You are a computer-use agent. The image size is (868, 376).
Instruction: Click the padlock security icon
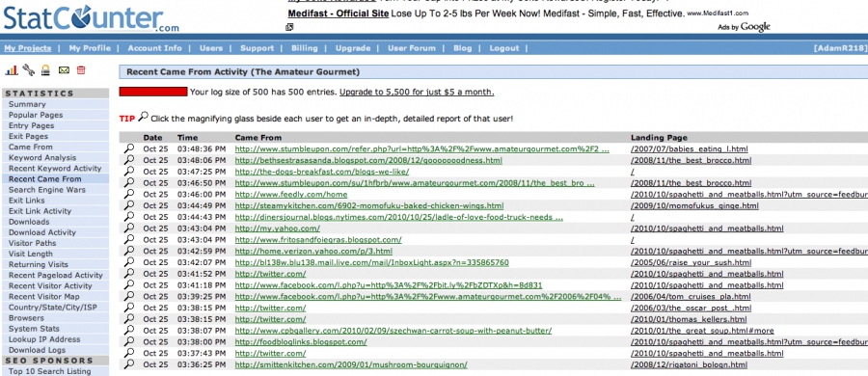pos(46,70)
